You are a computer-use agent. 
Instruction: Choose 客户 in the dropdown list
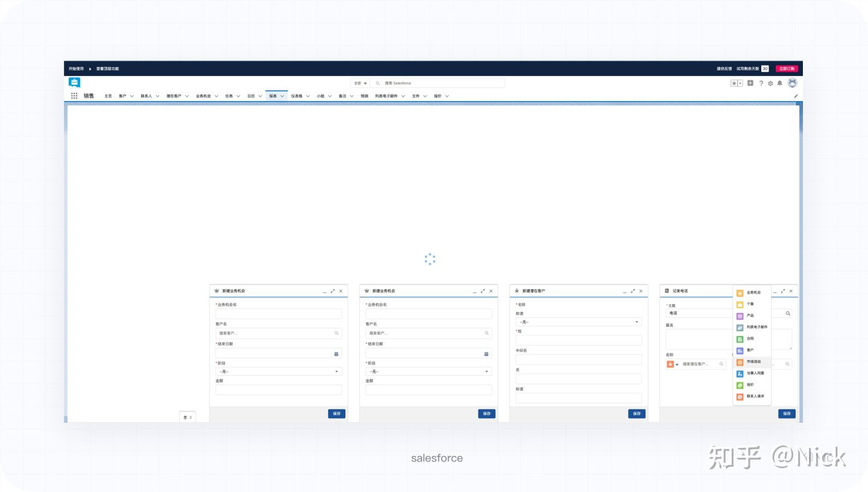pos(752,350)
